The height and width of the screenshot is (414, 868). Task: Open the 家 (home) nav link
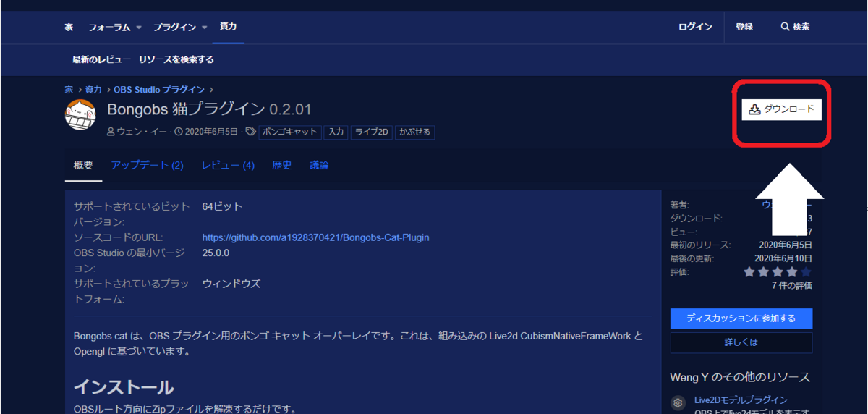tap(69, 27)
